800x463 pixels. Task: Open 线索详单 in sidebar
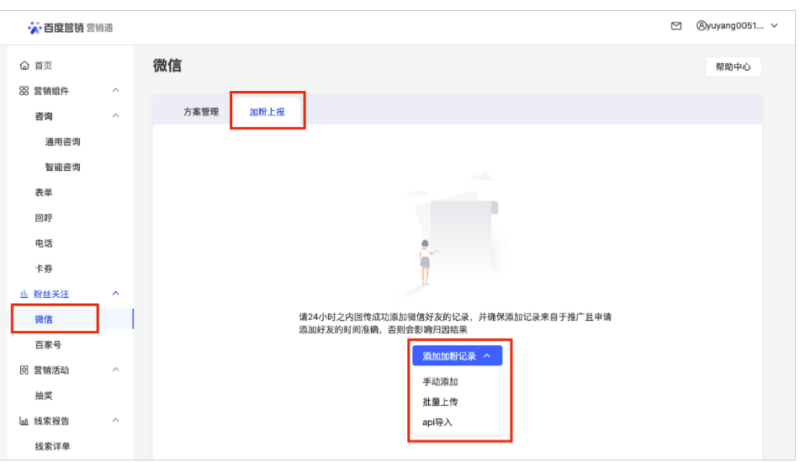tap(52, 447)
